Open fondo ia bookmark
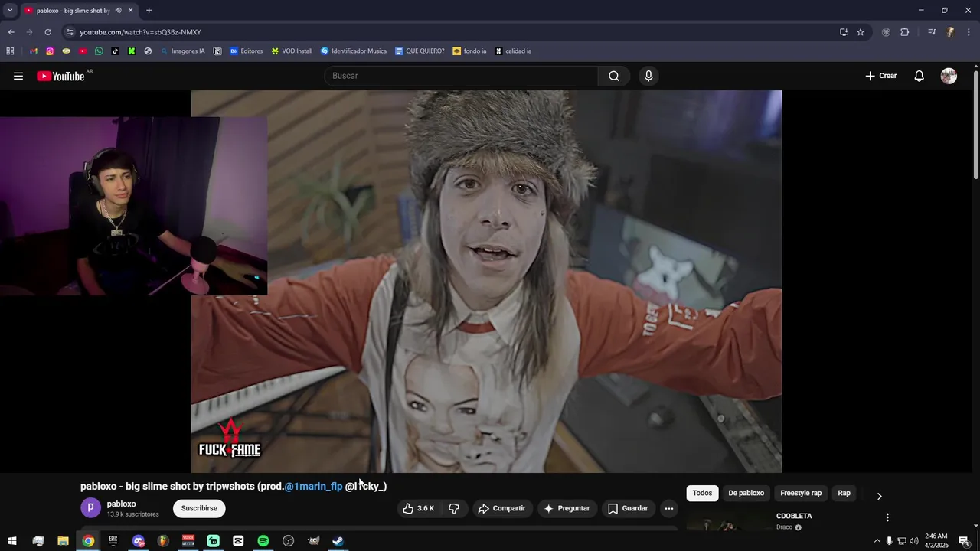Image resolution: width=980 pixels, height=551 pixels. 469,51
